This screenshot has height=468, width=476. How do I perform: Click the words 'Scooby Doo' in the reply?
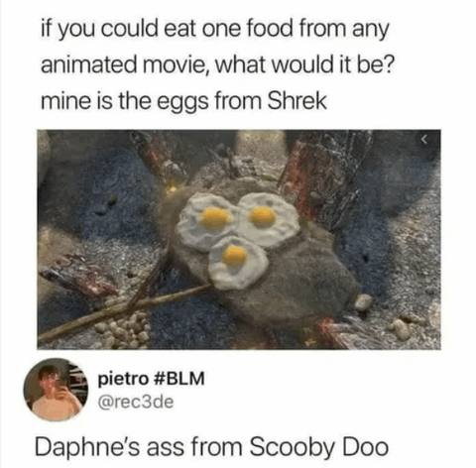[x=319, y=447]
